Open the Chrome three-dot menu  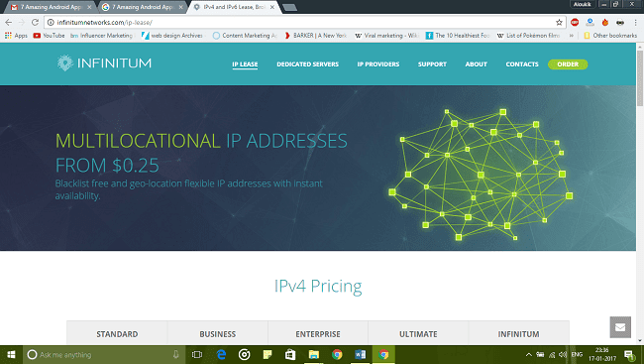[x=635, y=22]
